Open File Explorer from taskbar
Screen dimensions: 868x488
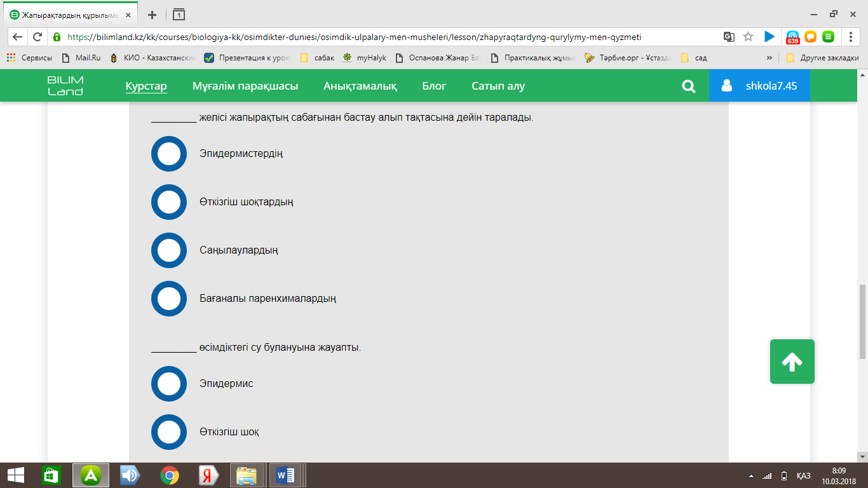point(247,475)
